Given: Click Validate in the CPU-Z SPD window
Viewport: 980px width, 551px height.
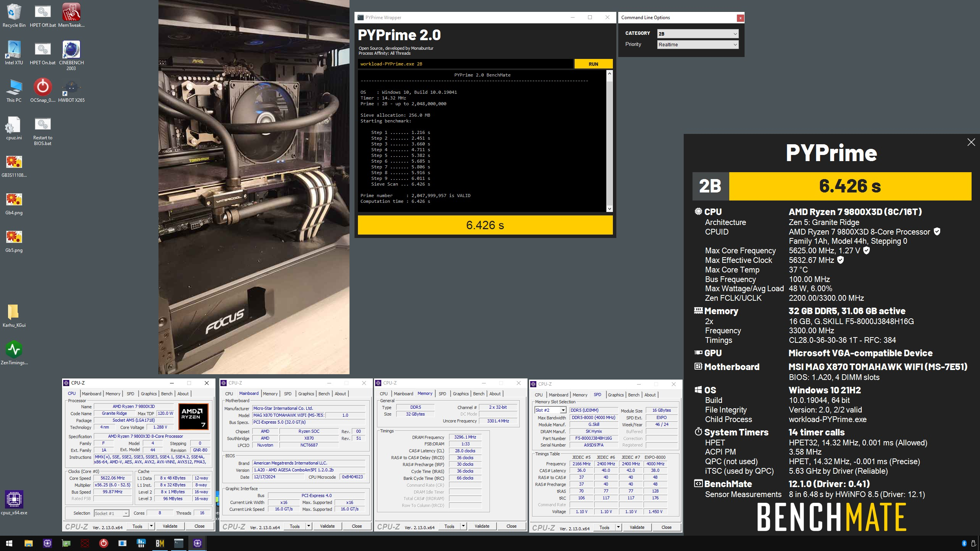Looking at the screenshot, I should 637,527.
